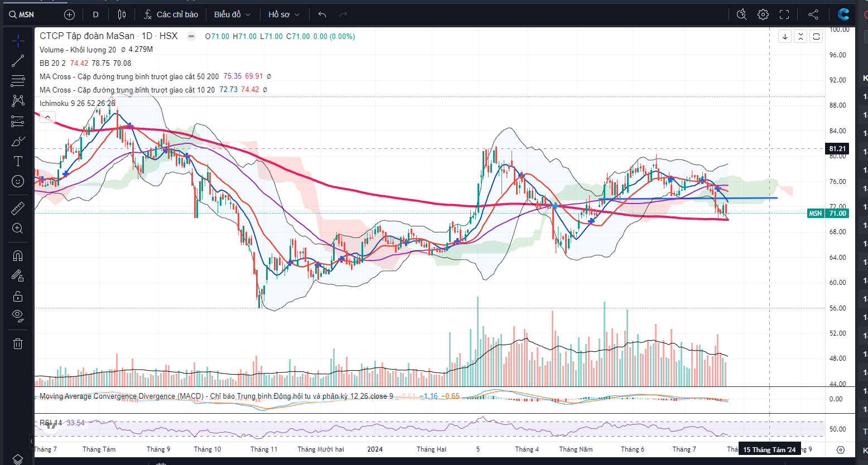
Task: Select the crosshair cursor tool
Action: (x=18, y=41)
